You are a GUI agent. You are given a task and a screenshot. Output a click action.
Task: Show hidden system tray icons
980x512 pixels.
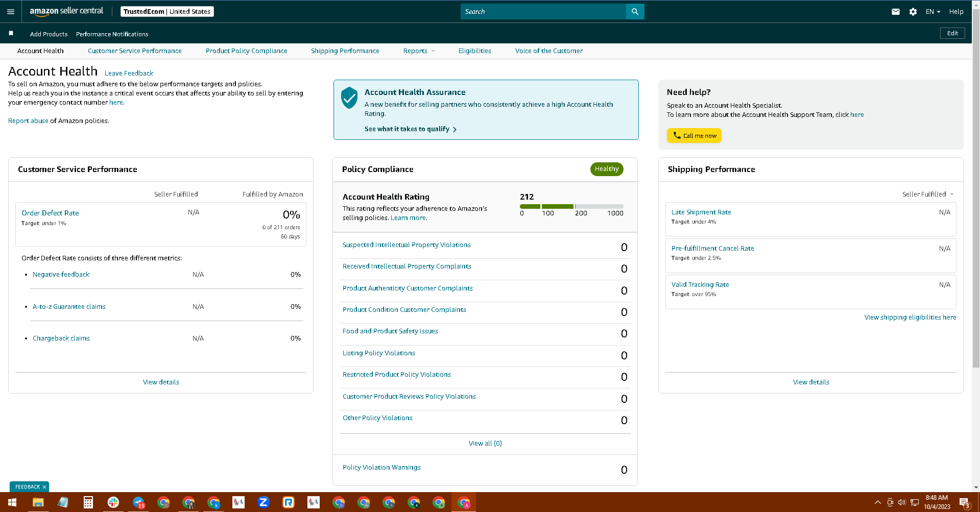[877, 502]
